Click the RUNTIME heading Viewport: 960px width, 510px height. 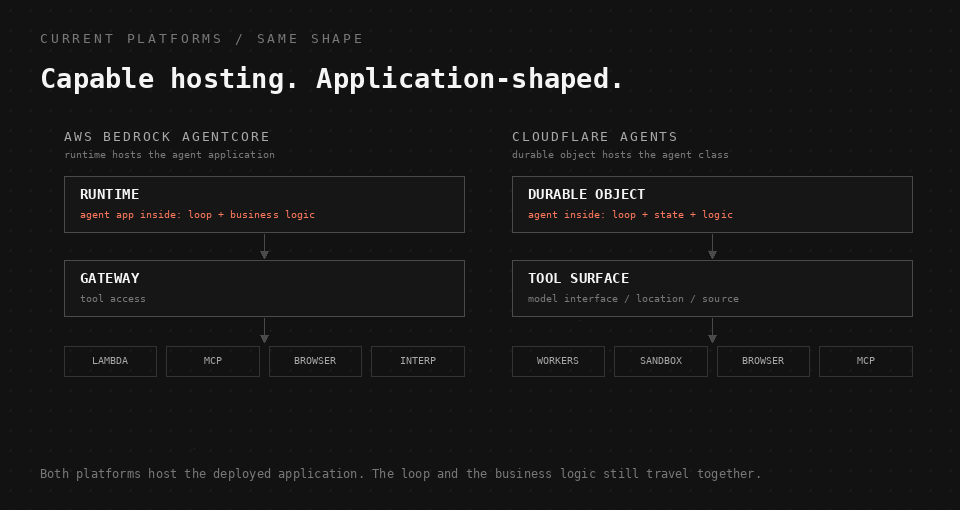110,194
